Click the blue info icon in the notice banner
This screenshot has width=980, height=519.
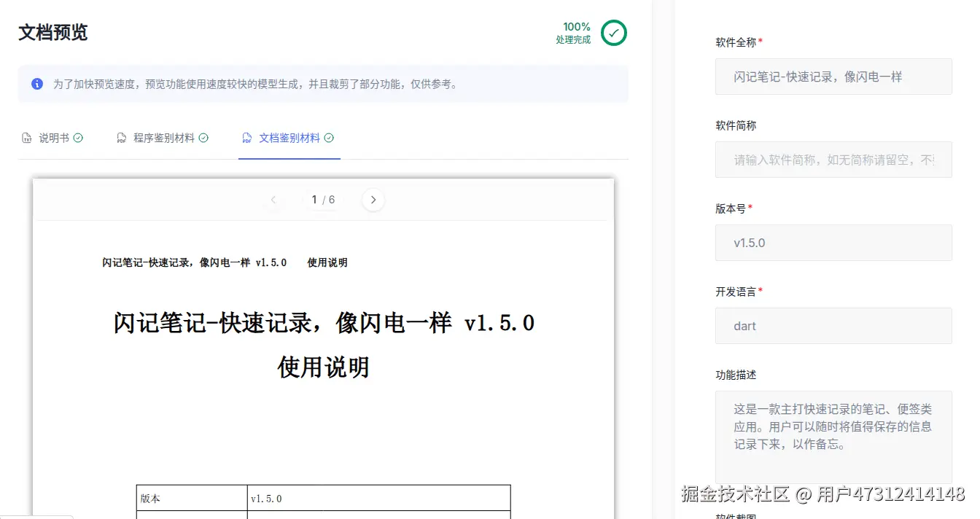coord(37,83)
